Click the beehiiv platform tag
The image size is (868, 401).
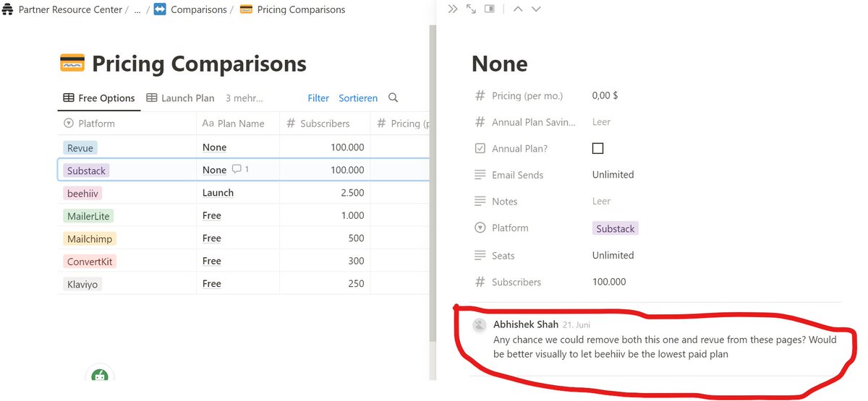(x=82, y=193)
